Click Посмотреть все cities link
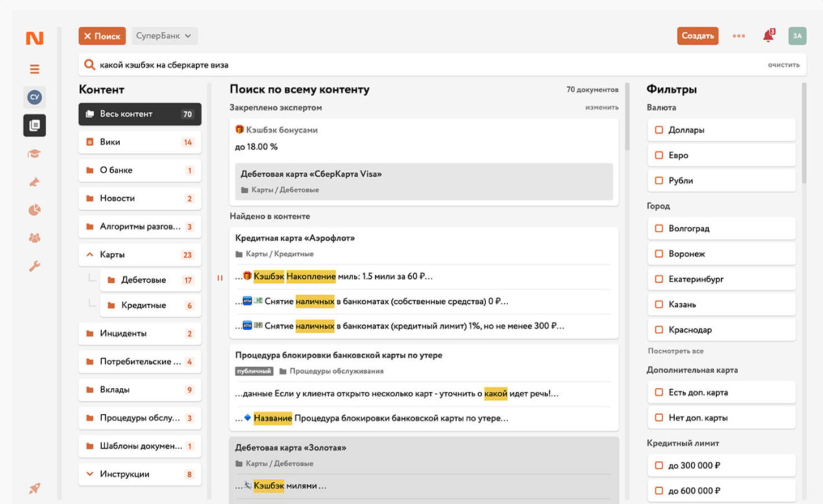Screen dimensions: 823x504 click(x=676, y=351)
